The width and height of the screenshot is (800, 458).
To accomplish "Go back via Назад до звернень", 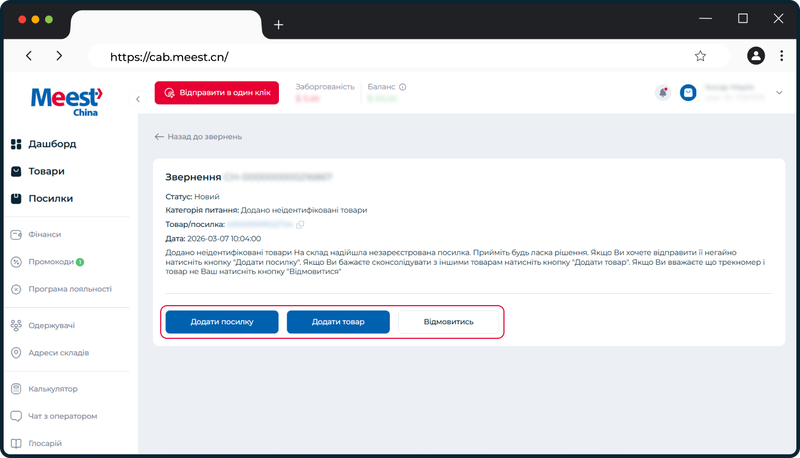I will (198, 137).
